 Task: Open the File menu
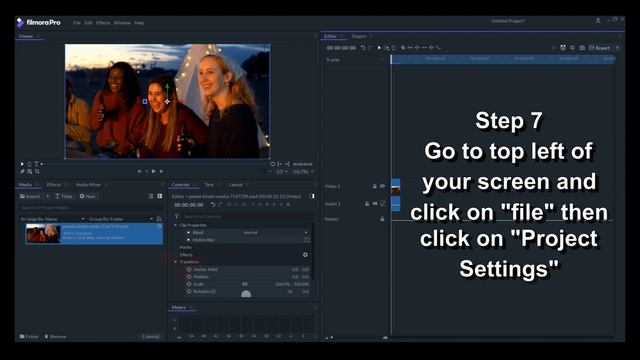click(x=76, y=23)
